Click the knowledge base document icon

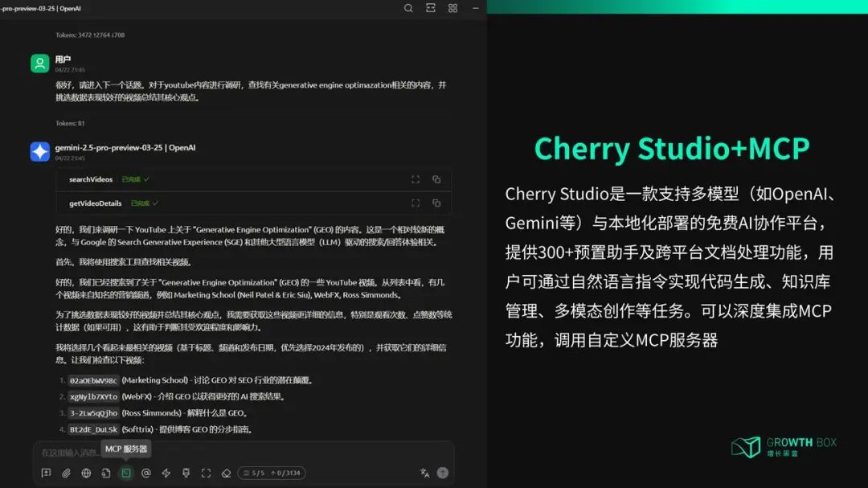click(x=106, y=473)
